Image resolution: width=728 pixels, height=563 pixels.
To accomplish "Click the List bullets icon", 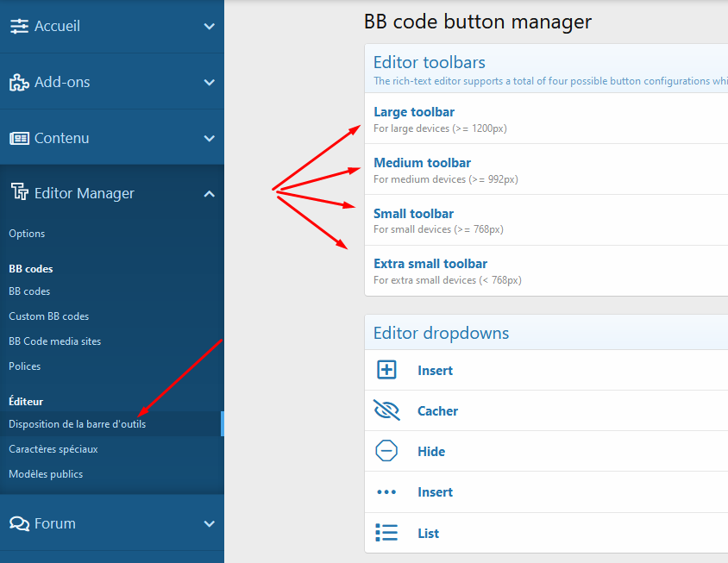I will tap(386, 533).
